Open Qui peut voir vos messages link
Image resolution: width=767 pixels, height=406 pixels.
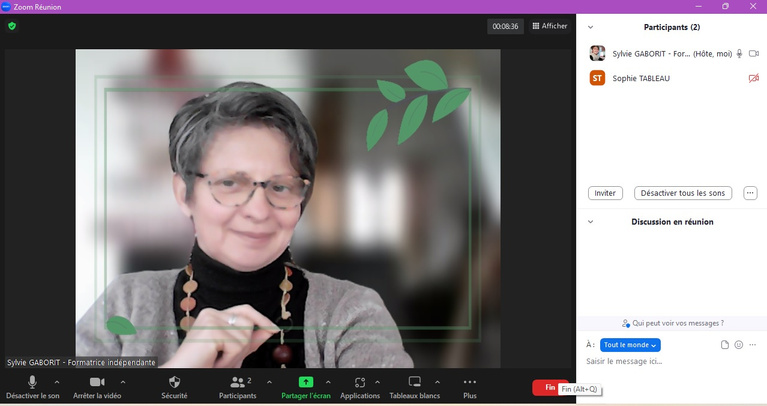[x=673, y=323]
